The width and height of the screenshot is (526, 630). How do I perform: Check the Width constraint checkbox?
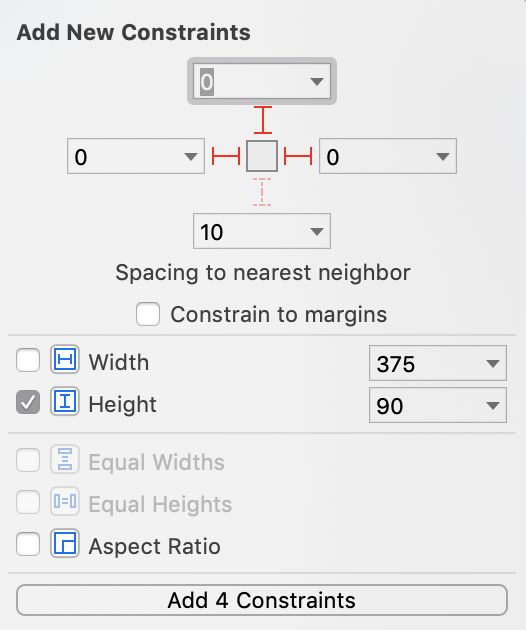[x=28, y=360]
